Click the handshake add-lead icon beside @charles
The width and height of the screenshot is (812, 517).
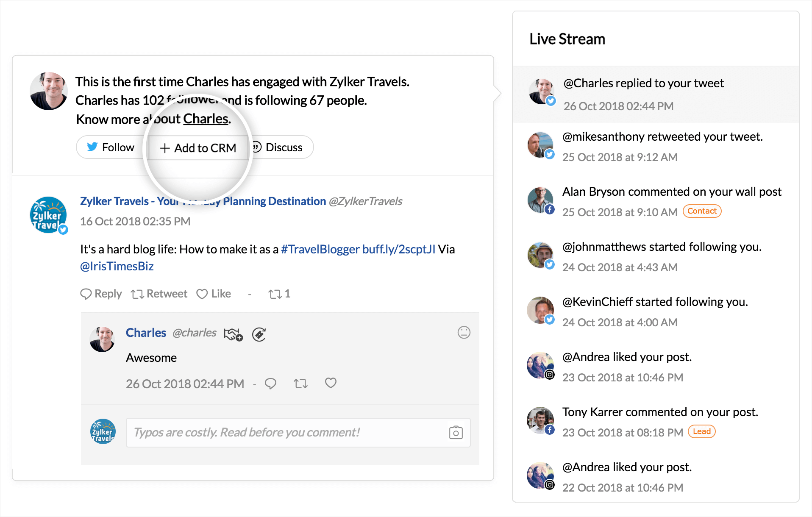(x=233, y=334)
